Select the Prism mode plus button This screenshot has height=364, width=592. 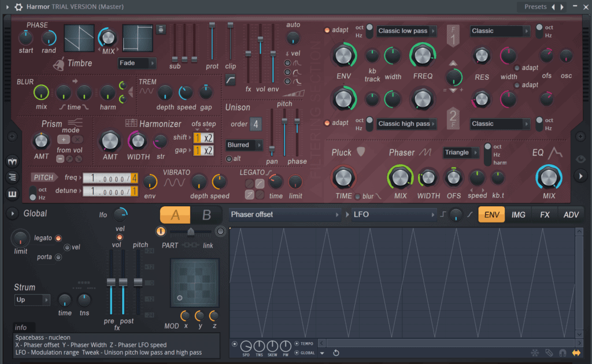coord(64,140)
